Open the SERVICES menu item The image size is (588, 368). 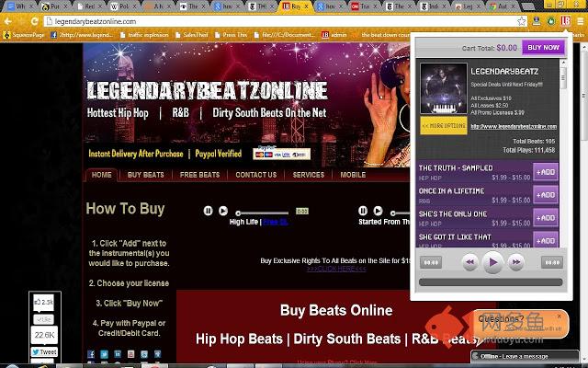pyautogui.click(x=309, y=175)
